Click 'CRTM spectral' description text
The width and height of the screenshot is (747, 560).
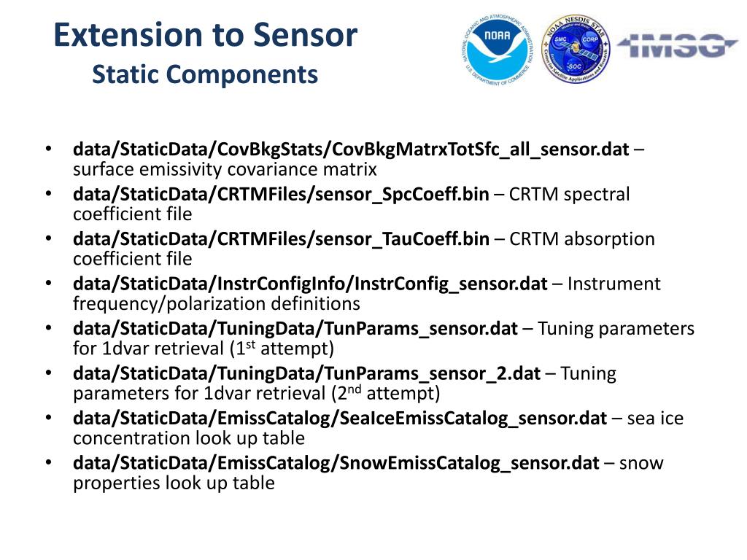(569, 195)
